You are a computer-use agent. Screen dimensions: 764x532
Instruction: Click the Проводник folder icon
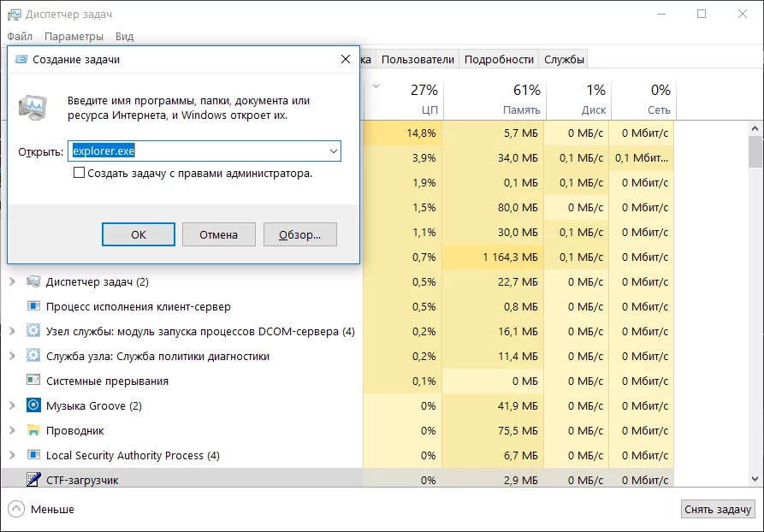click(33, 431)
